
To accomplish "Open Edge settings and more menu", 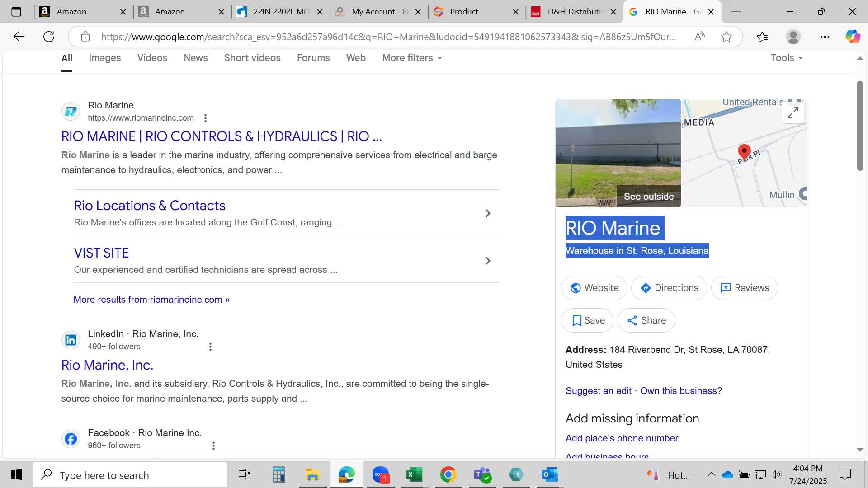I will tap(825, 37).
